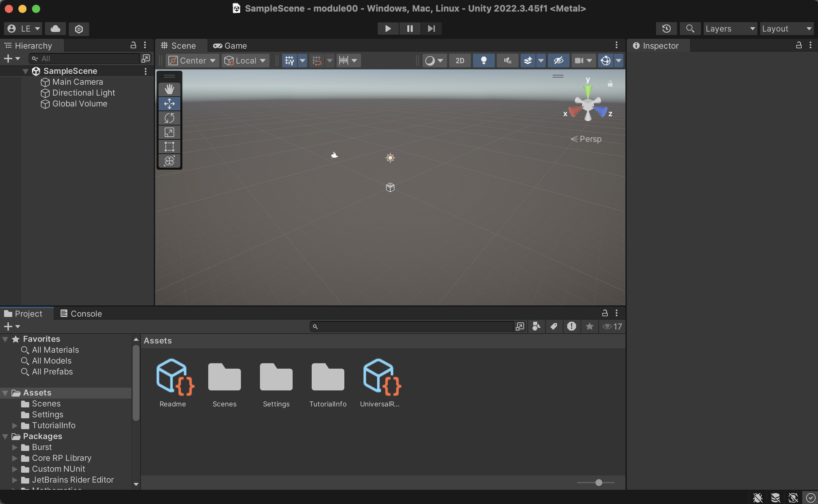Screen dimensions: 818x504
Task: Open the Layers dropdown
Action: click(x=730, y=29)
